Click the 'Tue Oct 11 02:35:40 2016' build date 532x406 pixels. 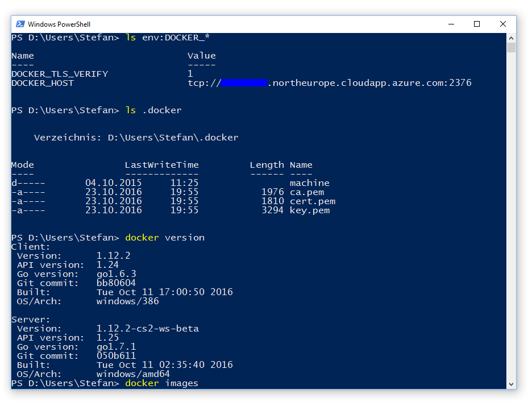coord(165,365)
